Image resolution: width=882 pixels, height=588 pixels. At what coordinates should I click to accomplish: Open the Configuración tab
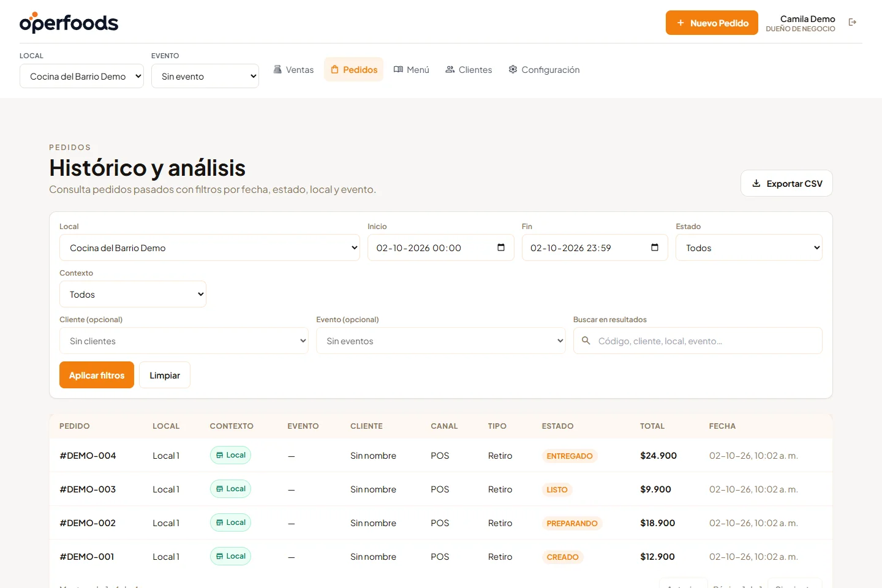(x=544, y=70)
